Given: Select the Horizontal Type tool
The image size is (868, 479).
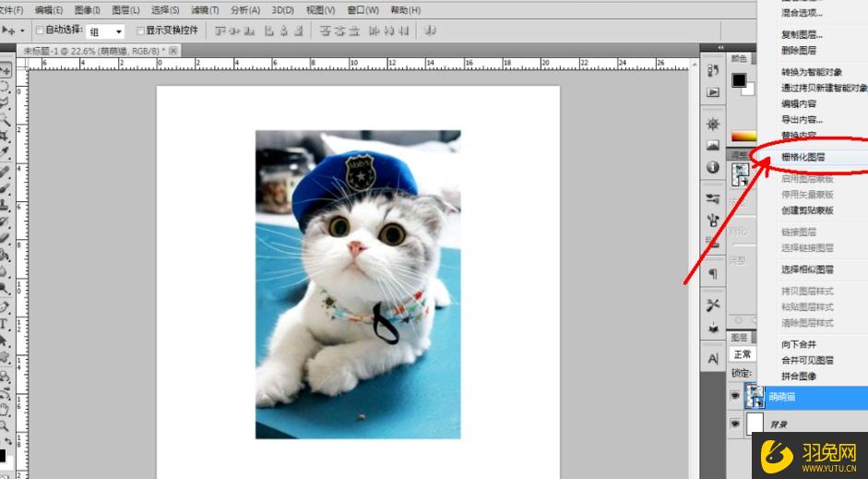Looking at the screenshot, I should (x=5, y=324).
